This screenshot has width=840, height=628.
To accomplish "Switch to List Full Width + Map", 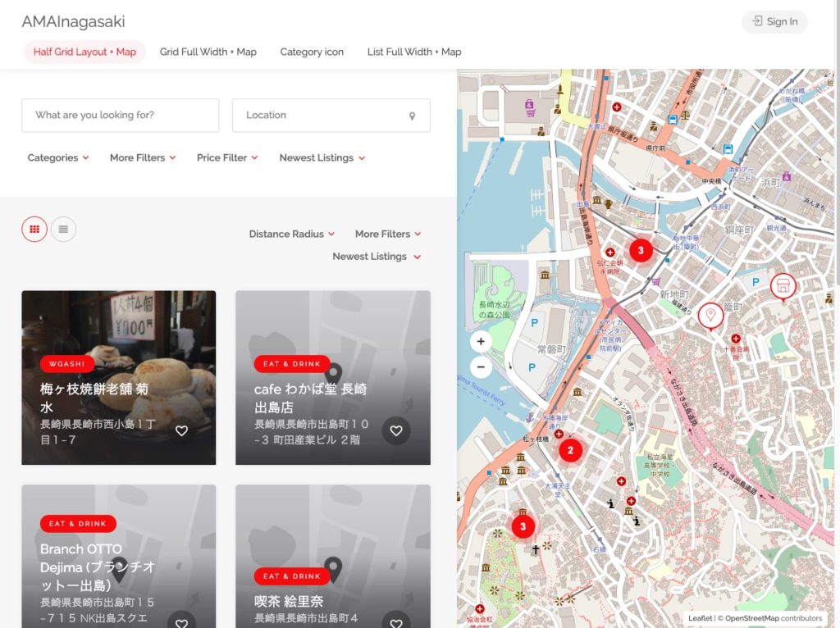I will tap(414, 52).
